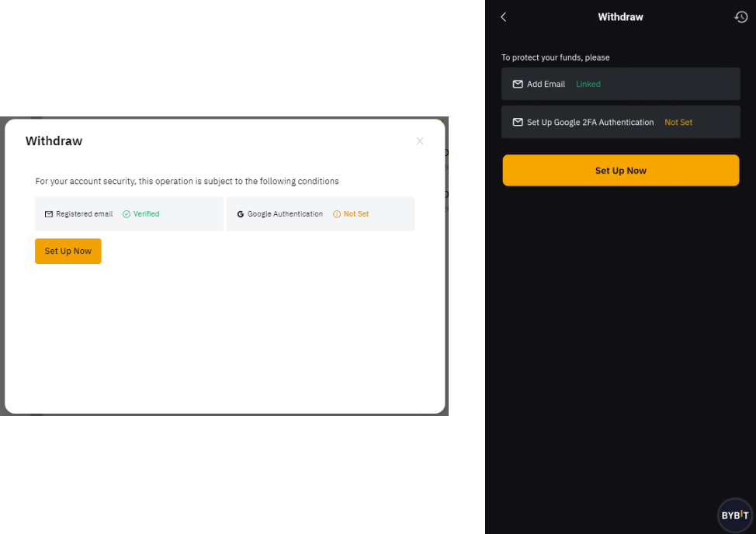Viewport: 756px width, 534px height.
Task: Open Set Up Google 2FA Authentication row
Action: 620,122
